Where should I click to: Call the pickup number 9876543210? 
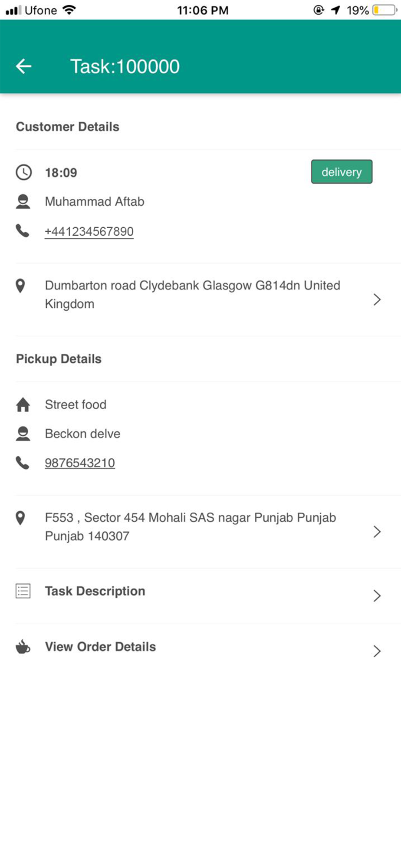pos(80,463)
